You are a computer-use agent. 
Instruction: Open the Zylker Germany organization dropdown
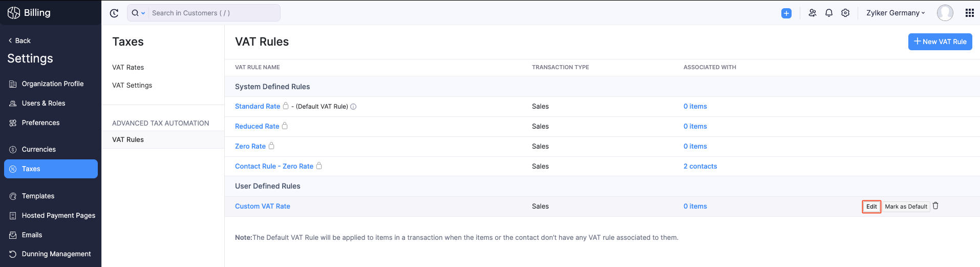[x=896, y=13]
